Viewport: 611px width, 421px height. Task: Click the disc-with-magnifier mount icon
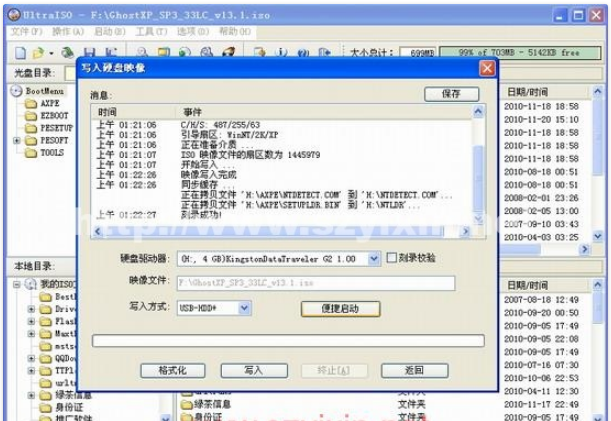(x=207, y=52)
